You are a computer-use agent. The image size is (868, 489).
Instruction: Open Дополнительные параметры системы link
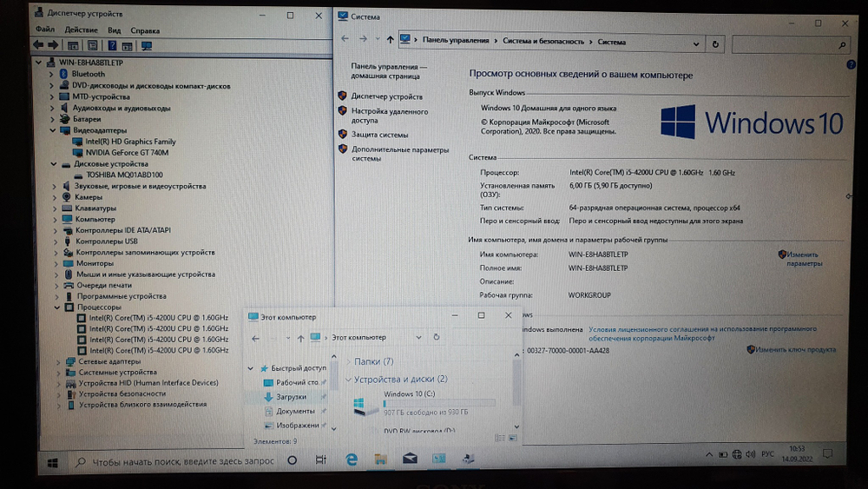pos(400,154)
